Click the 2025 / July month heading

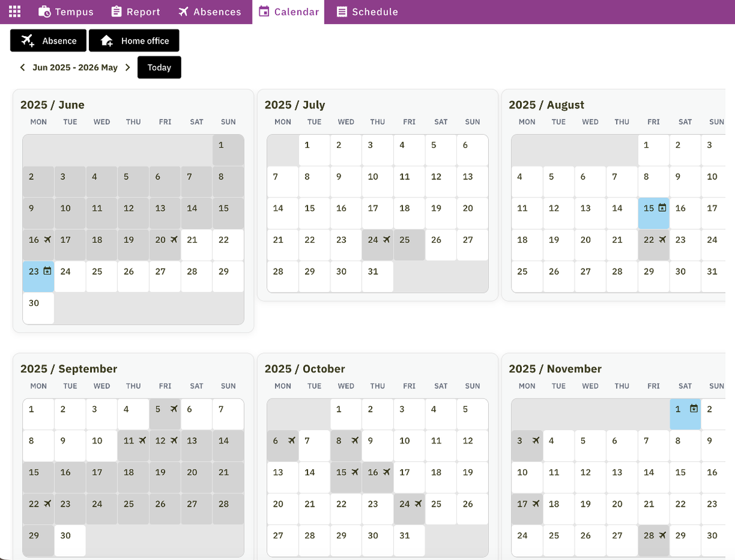tap(295, 105)
